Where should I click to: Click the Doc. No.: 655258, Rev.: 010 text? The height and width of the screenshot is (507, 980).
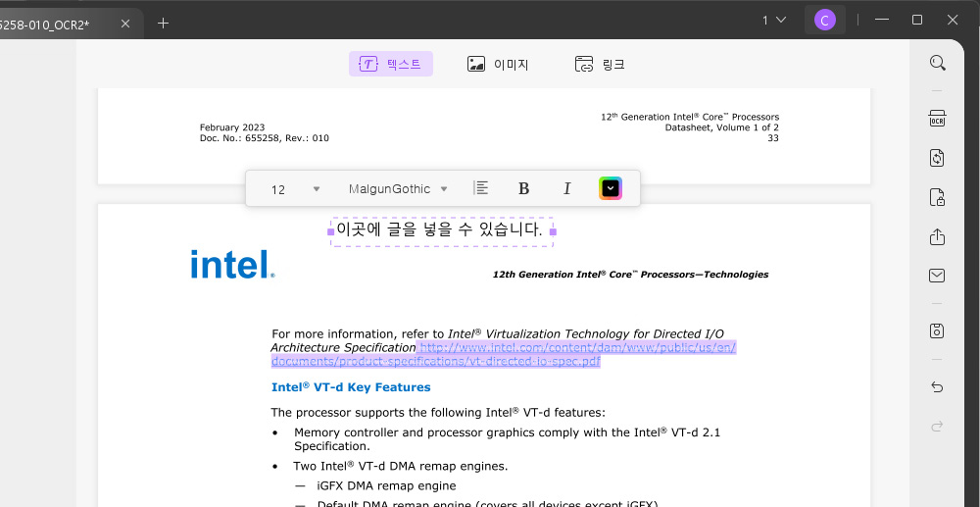click(x=265, y=138)
